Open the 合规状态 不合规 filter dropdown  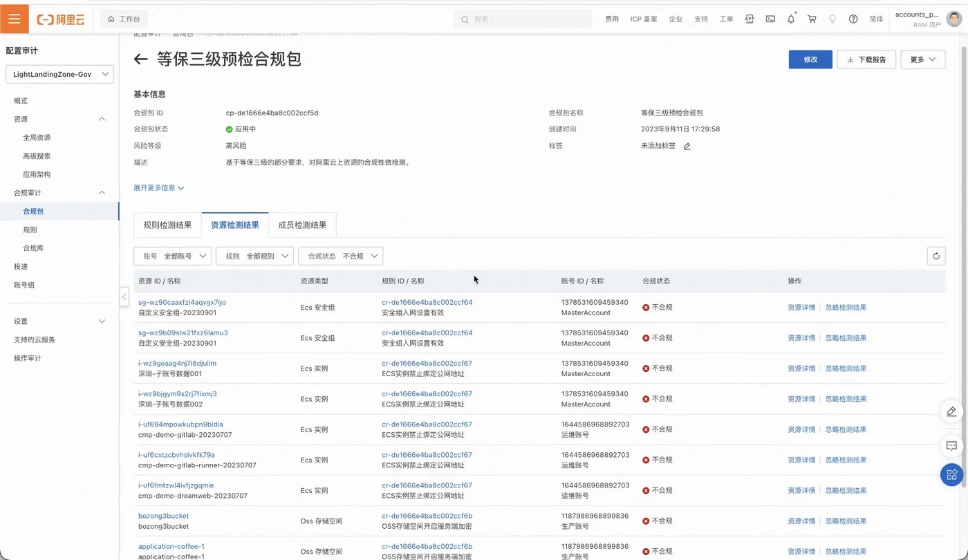[x=341, y=256]
